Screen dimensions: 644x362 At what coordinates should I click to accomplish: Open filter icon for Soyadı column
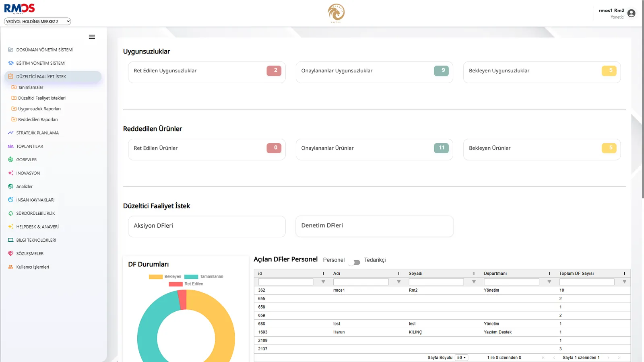[x=474, y=282]
